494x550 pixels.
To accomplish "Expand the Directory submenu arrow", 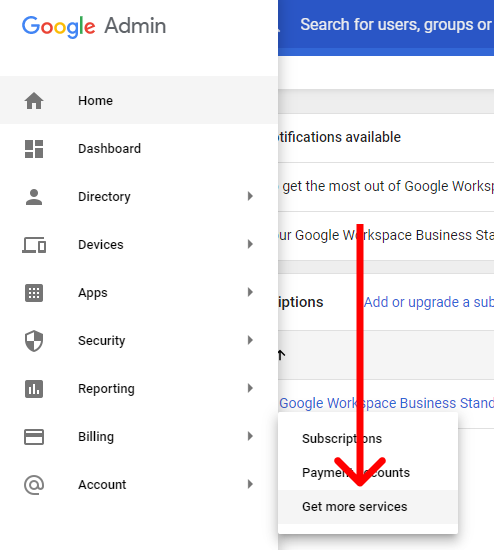I will 250,196.
